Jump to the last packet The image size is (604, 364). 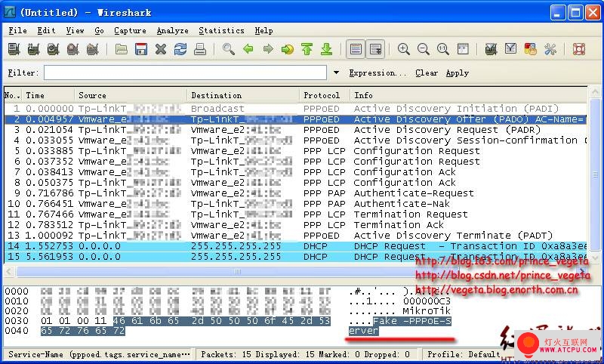pos(327,49)
